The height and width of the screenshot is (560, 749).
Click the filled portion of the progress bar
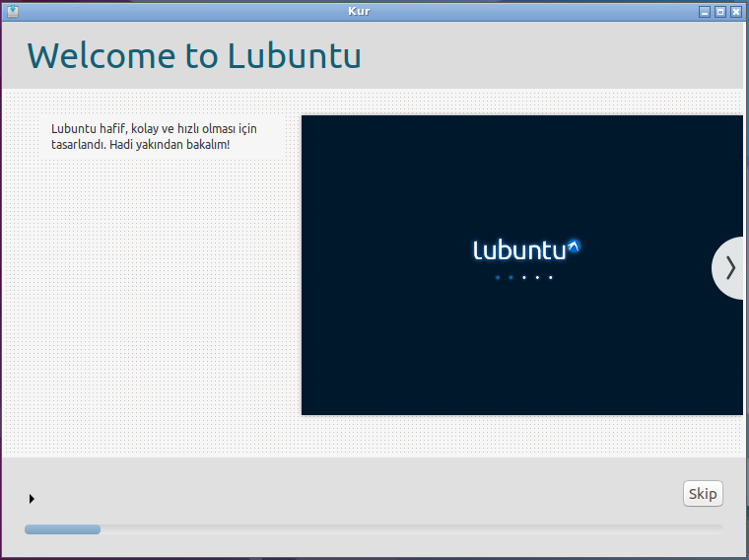click(62, 529)
